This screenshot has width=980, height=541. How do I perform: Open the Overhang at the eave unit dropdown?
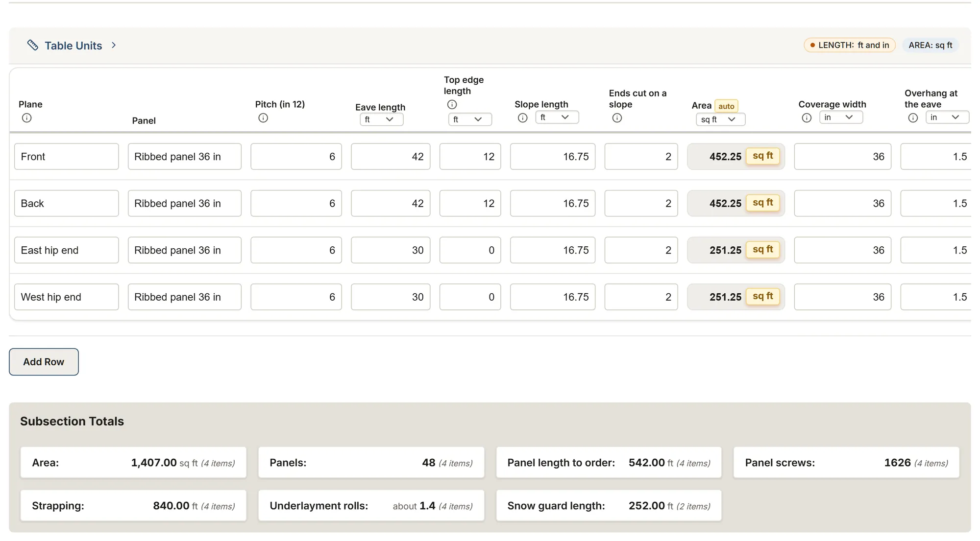pyautogui.click(x=947, y=118)
